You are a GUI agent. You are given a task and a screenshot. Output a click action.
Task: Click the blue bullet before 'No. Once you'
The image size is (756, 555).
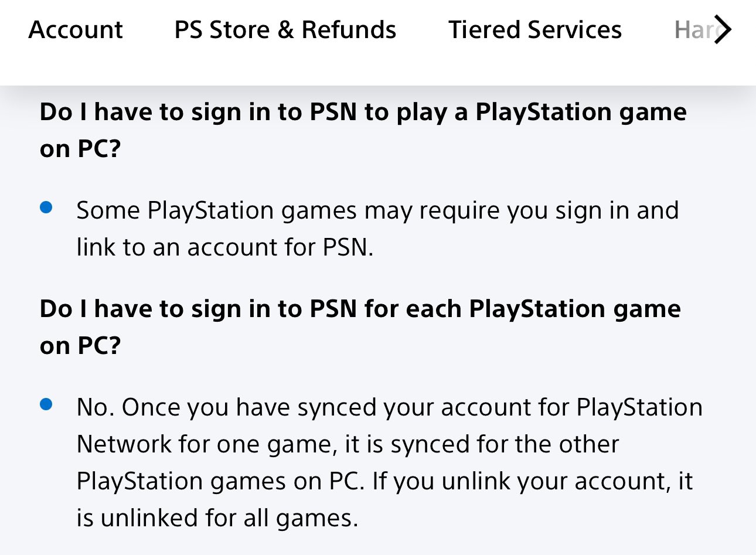coord(46,404)
